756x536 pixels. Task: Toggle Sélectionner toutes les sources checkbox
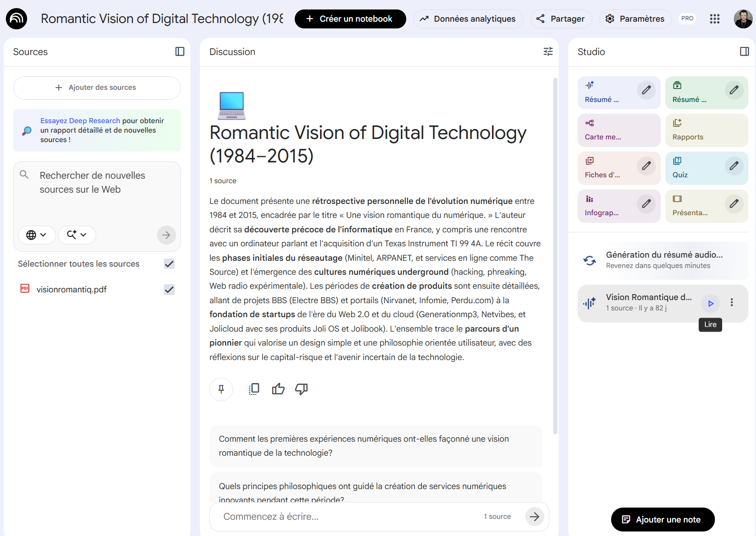coord(169,264)
